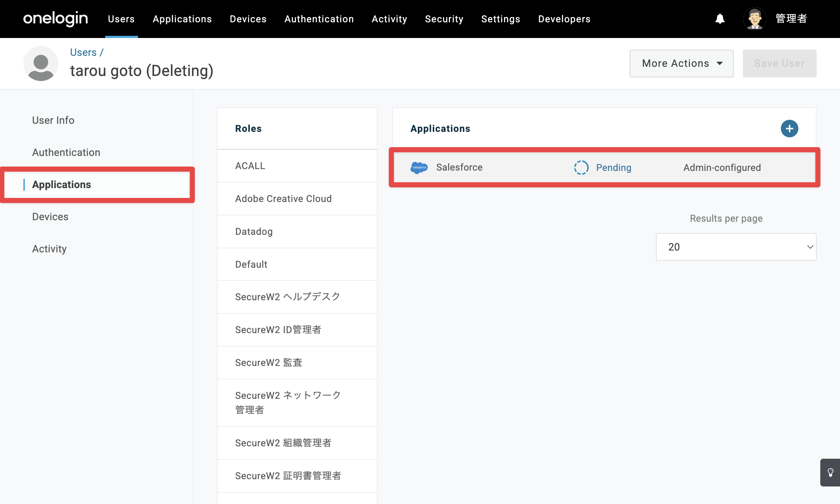The width and height of the screenshot is (840, 504).
Task: Open the Users top menu
Action: [121, 19]
